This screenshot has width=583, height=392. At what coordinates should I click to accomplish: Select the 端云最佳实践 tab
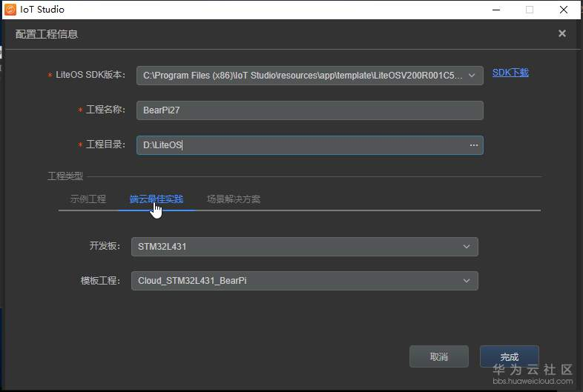click(157, 199)
